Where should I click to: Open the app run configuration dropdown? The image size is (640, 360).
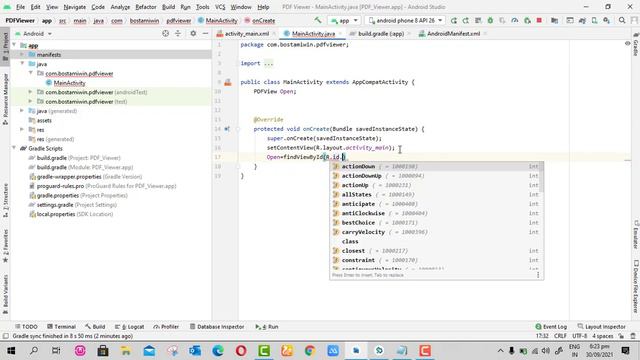(344, 20)
